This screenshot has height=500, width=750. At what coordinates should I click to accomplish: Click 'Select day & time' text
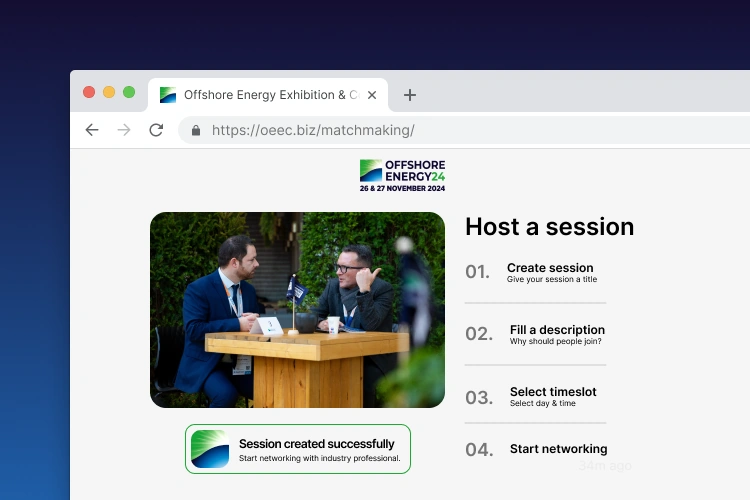click(542, 403)
